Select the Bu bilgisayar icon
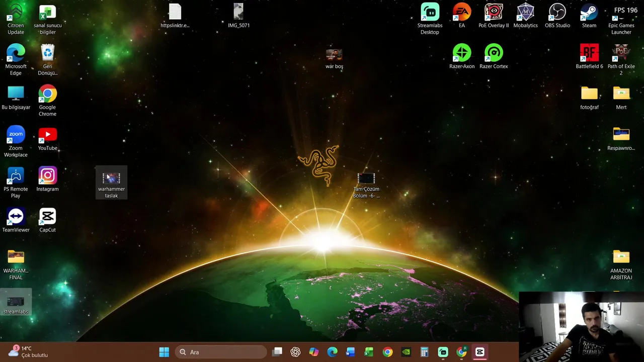Image resolution: width=644 pixels, height=362 pixels. click(x=16, y=98)
